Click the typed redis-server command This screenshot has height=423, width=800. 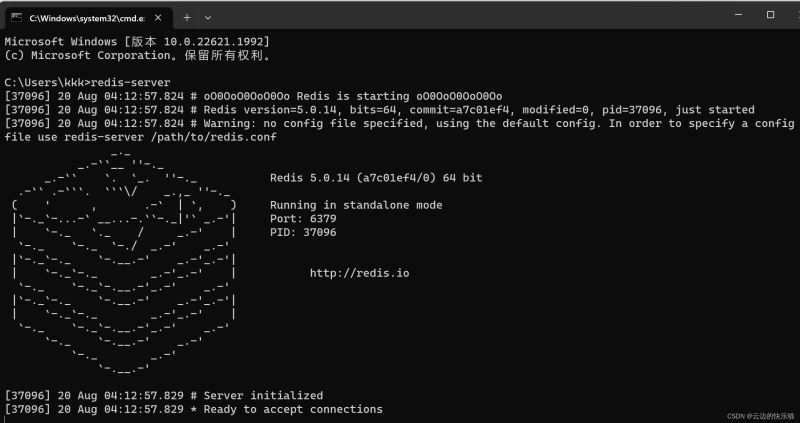click(131, 82)
